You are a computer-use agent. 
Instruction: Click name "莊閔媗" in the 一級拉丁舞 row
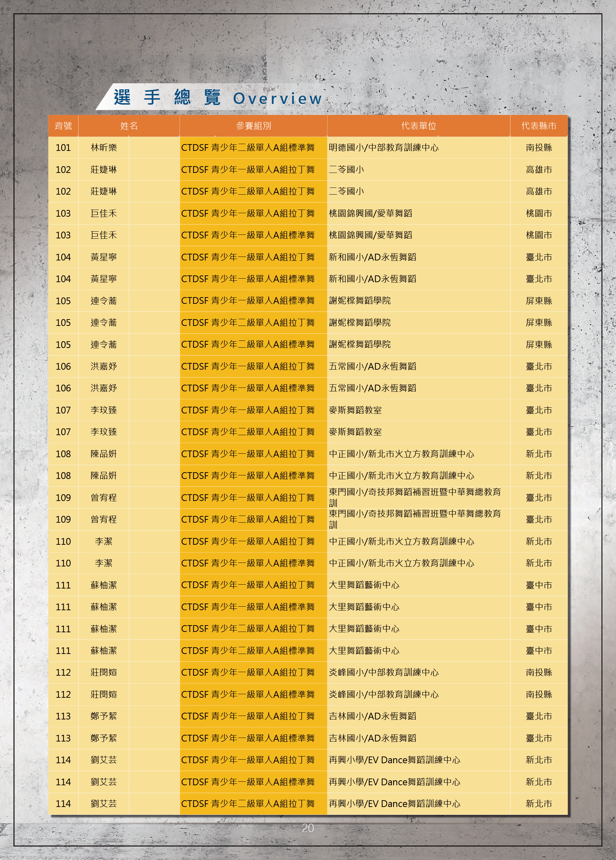[103, 672]
